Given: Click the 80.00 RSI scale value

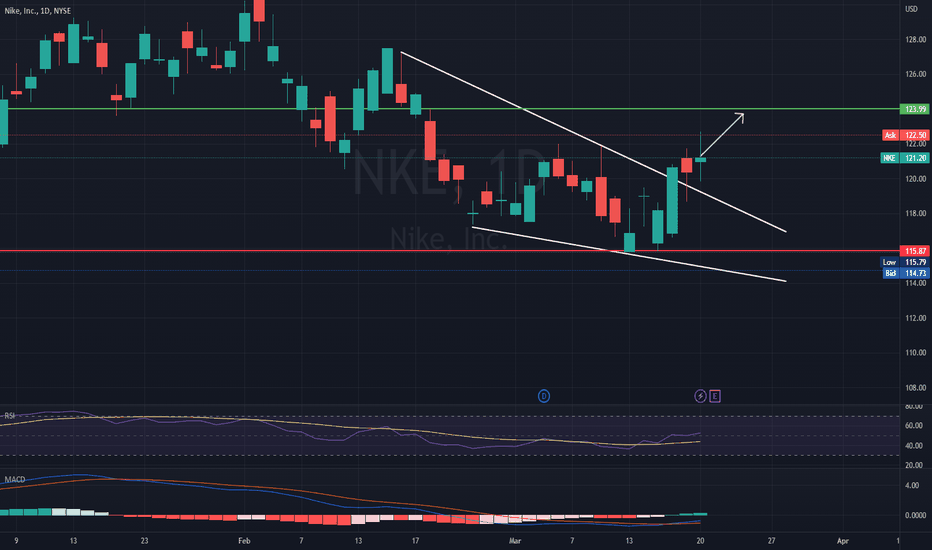Looking at the screenshot, I should point(914,407).
